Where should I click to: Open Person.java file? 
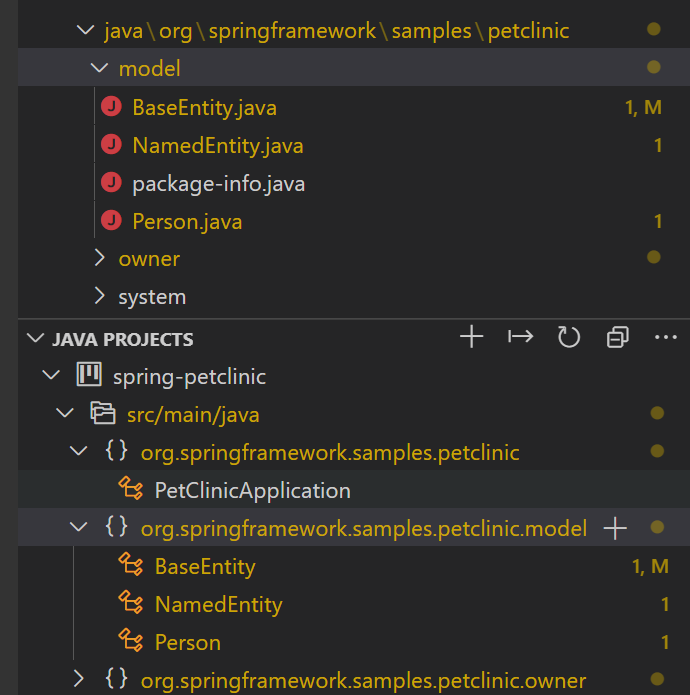(x=187, y=222)
